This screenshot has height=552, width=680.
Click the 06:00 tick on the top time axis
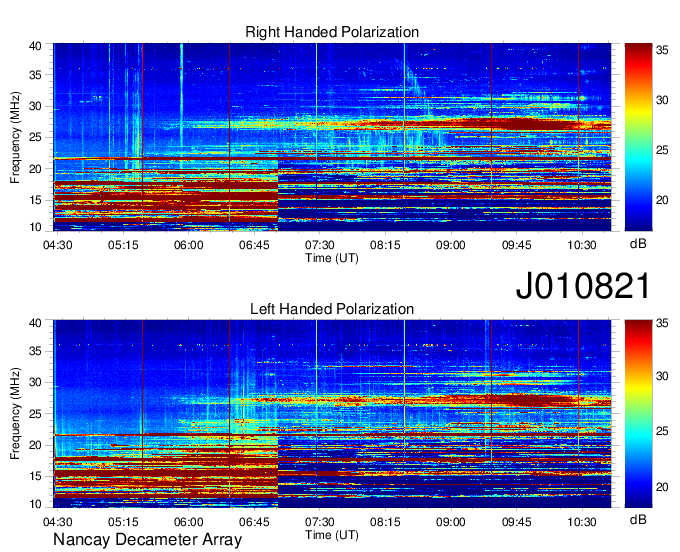click(189, 245)
